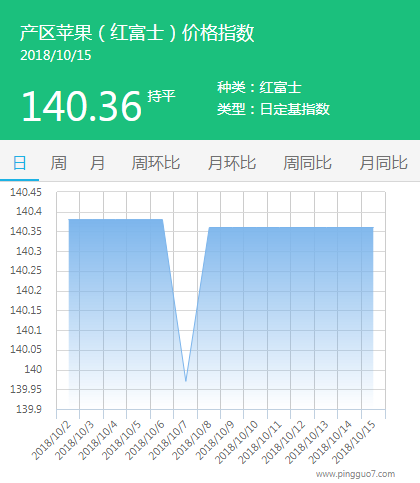Switch to the 月 monthly tab
This screenshot has height=483, width=420.
(x=97, y=163)
